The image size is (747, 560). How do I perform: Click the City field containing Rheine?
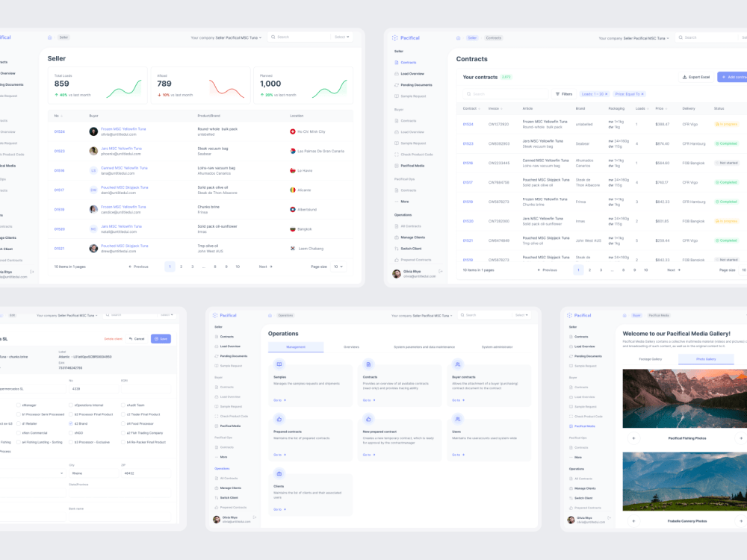coord(93,473)
